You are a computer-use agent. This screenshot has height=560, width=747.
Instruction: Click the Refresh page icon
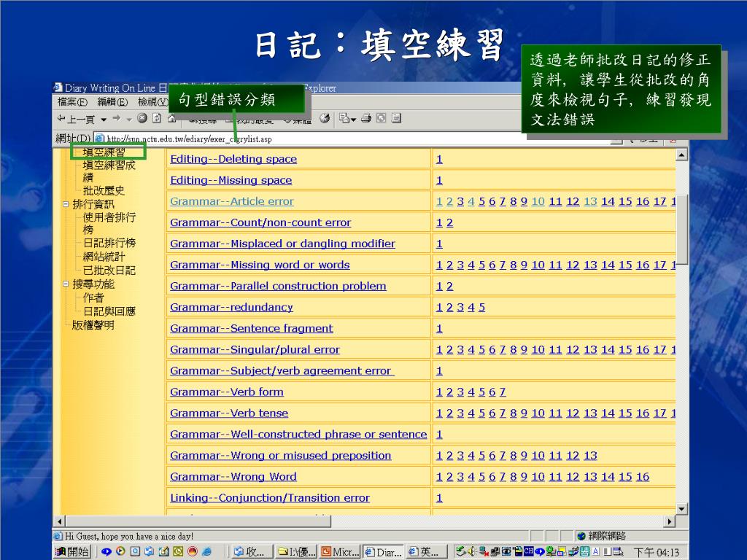pyautogui.click(x=157, y=118)
